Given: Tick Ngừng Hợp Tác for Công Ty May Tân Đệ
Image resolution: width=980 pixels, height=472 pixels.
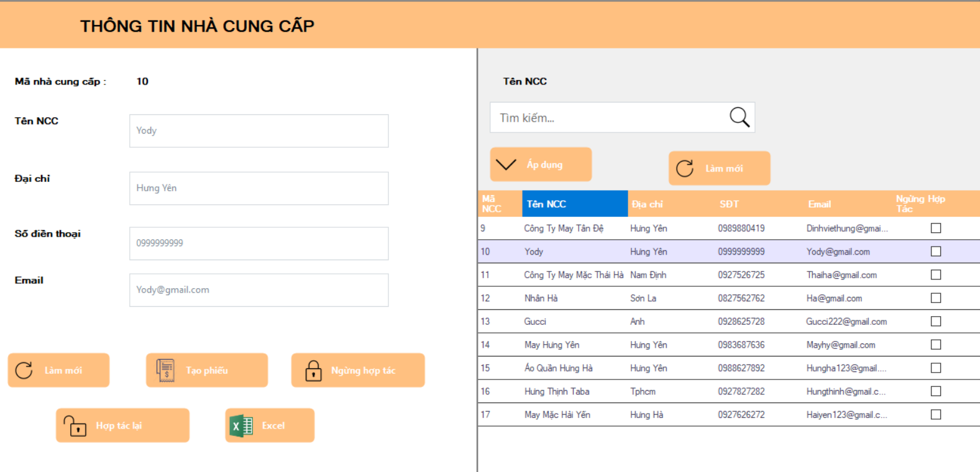Looking at the screenshot, I should tap(936, 228).
